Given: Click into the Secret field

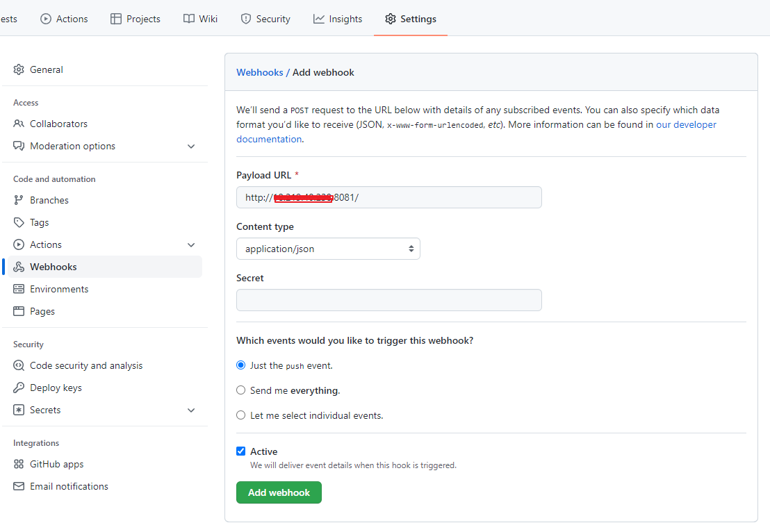Looking at the screenshot, I should point(389,300).
